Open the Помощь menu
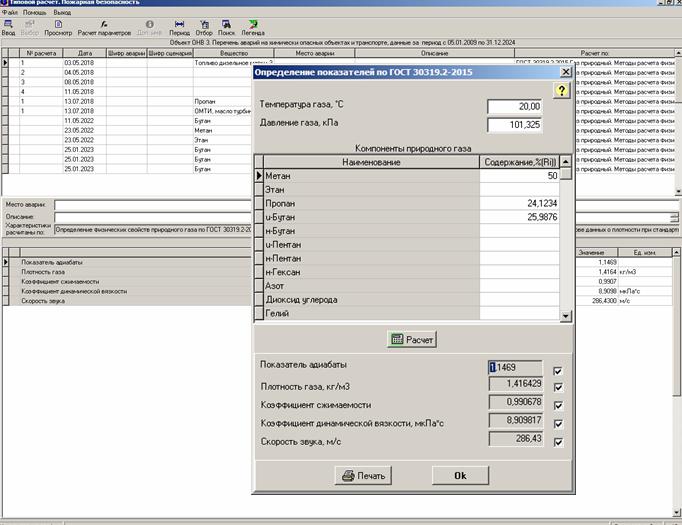Screen dimensions: 682x525 pyautogui.click(x=36, y=12)
